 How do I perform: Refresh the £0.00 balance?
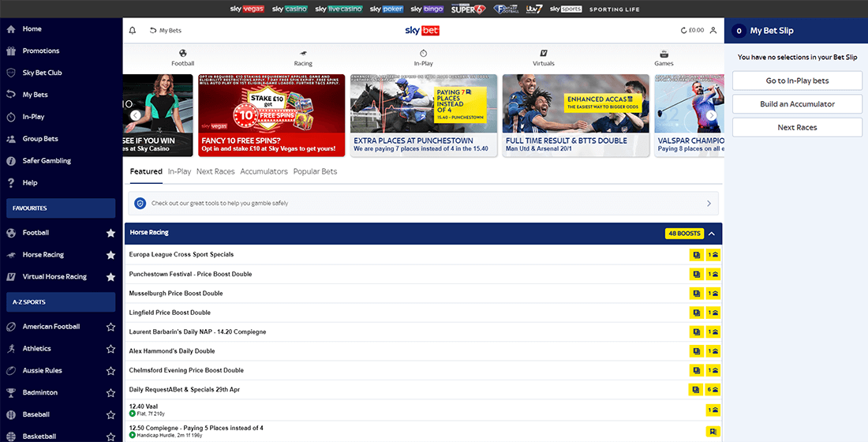click(x=683, y=31)
